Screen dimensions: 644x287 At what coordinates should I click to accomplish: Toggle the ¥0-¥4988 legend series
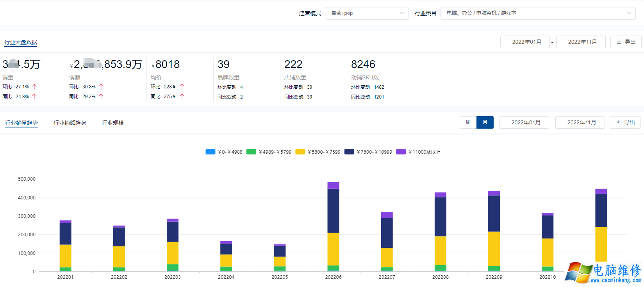224,152
